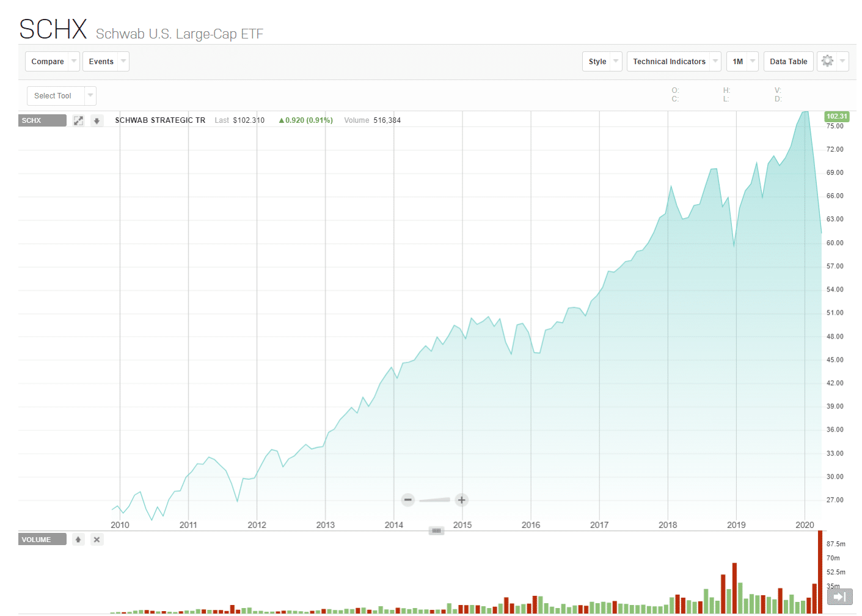
Task: Open Style dropdown
Action: 602,61
